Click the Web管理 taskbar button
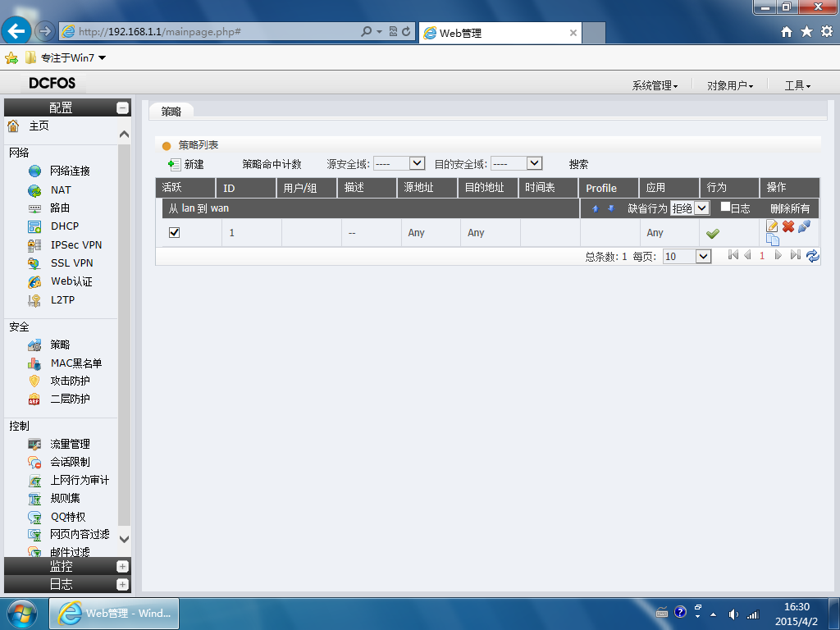The width and height of the screenshot is (840, 630). (114, 614)
